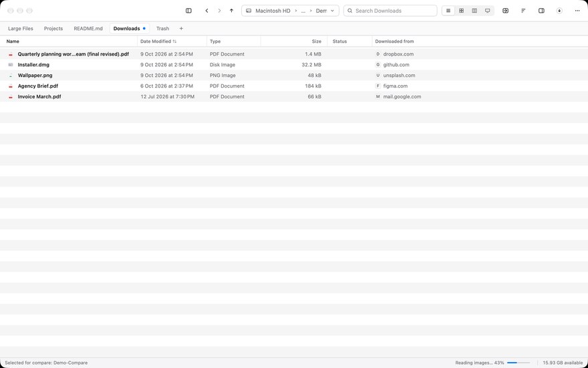Select the Wallpaper.png file name
Image resolution: width=588 pixels, height=368 pixels.
pos(35,75)
